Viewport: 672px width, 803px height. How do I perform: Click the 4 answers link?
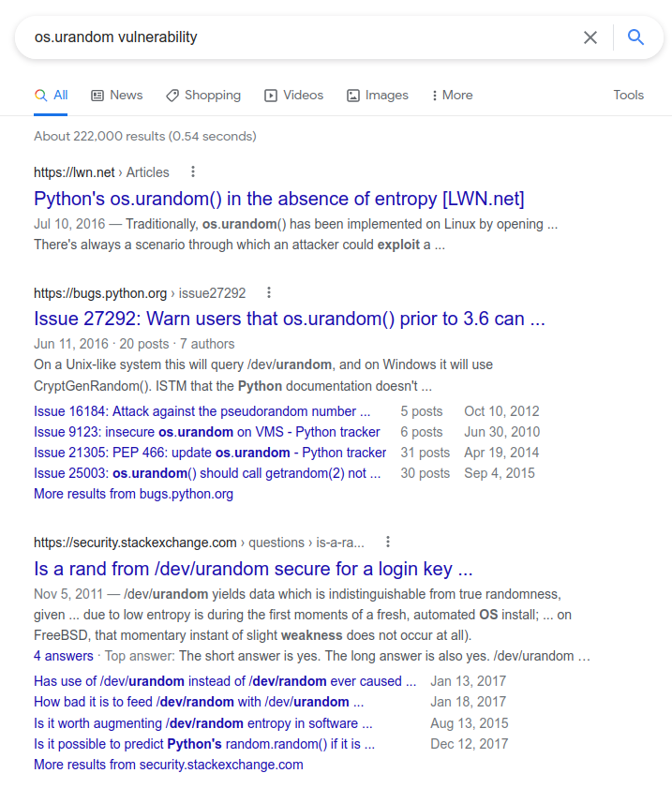(64, 656)
